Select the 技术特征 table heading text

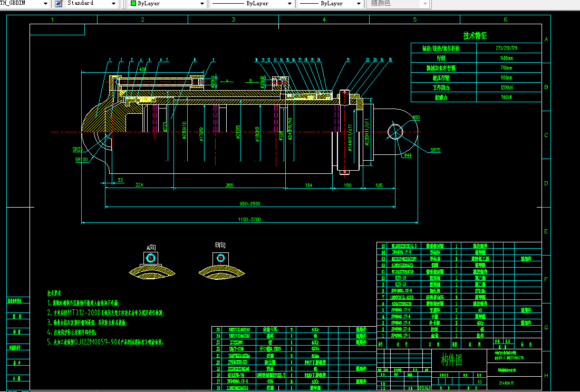pos(475,36)
